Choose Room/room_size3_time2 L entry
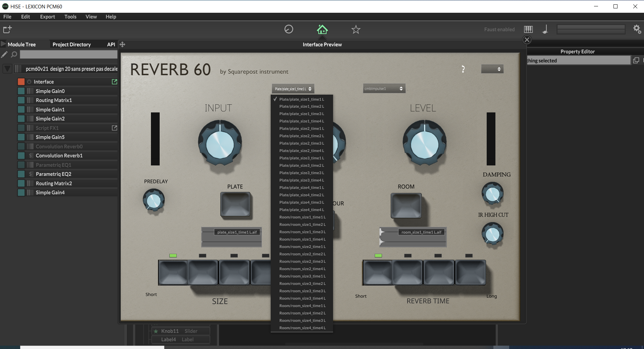This screenshot has width=644, height=349. (302, 284)
